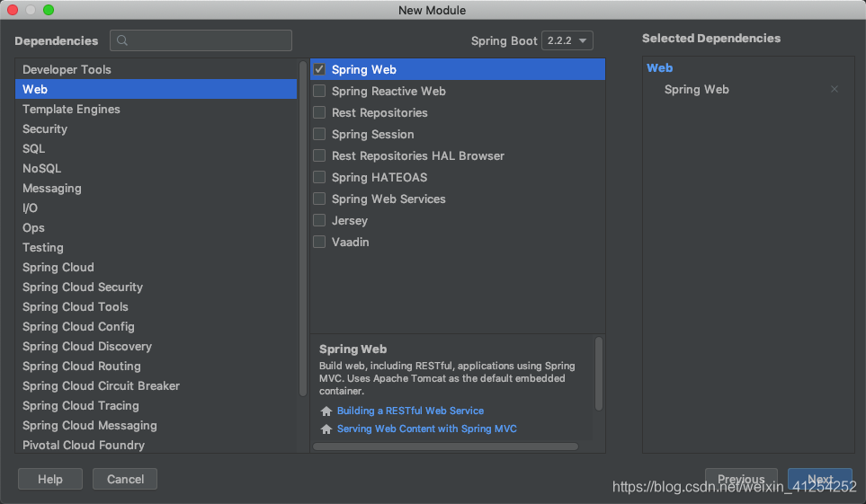Choose the Ops category
The width and height of the screenshot is (866, 504).
156,227
